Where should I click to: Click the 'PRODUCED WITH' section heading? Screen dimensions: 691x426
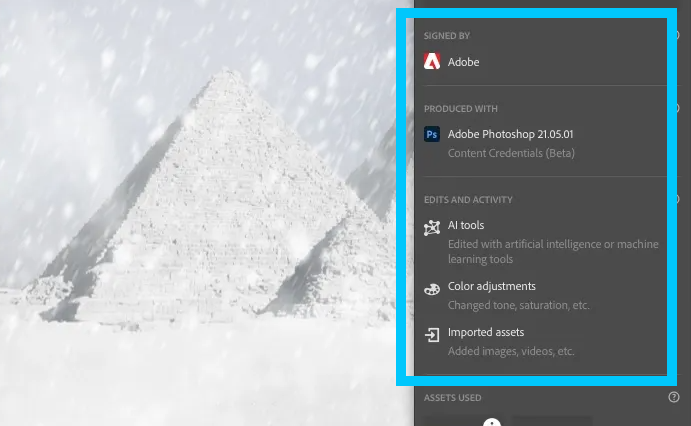[461, 109]
